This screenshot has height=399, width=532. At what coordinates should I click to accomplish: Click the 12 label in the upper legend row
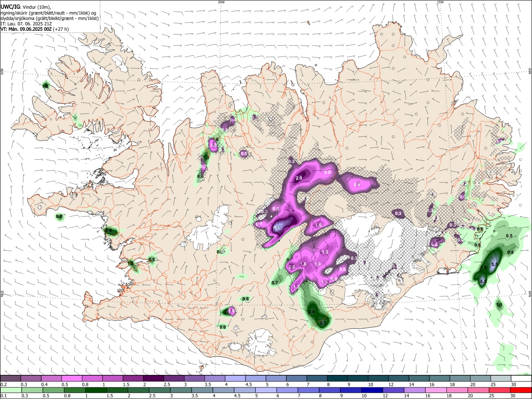[391, 384]
